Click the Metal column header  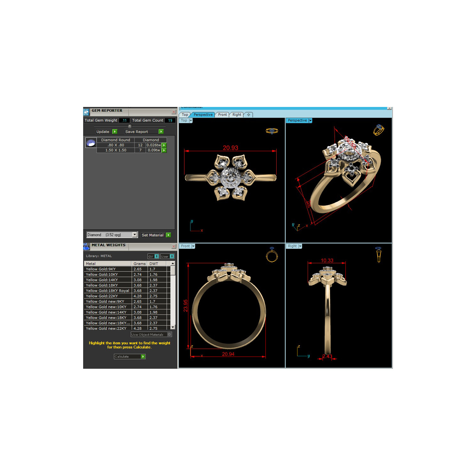click(108, 263)
